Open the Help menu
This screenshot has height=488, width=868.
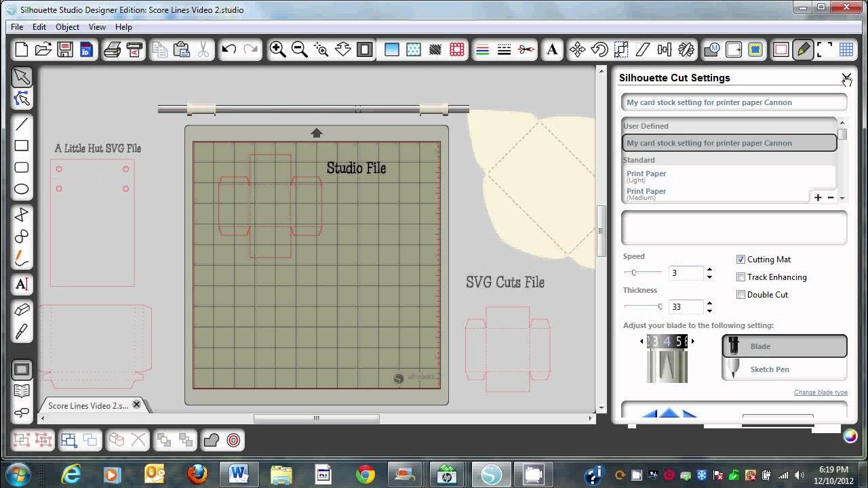(123, 27)
